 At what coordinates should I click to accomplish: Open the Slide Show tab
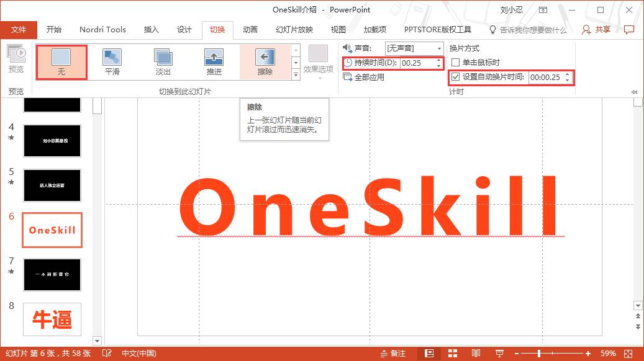(294, 30)
